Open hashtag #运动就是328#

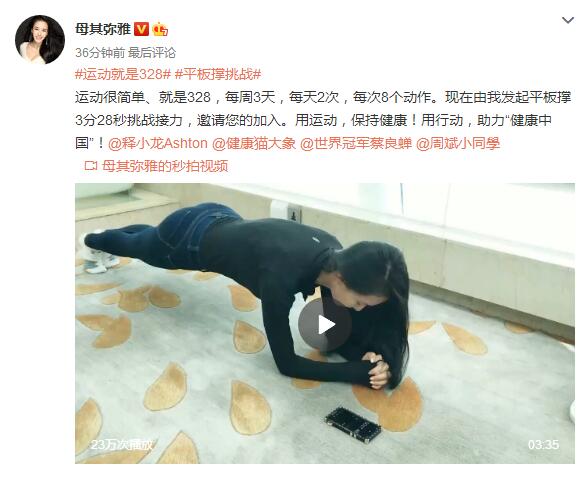tap(123, 74)
